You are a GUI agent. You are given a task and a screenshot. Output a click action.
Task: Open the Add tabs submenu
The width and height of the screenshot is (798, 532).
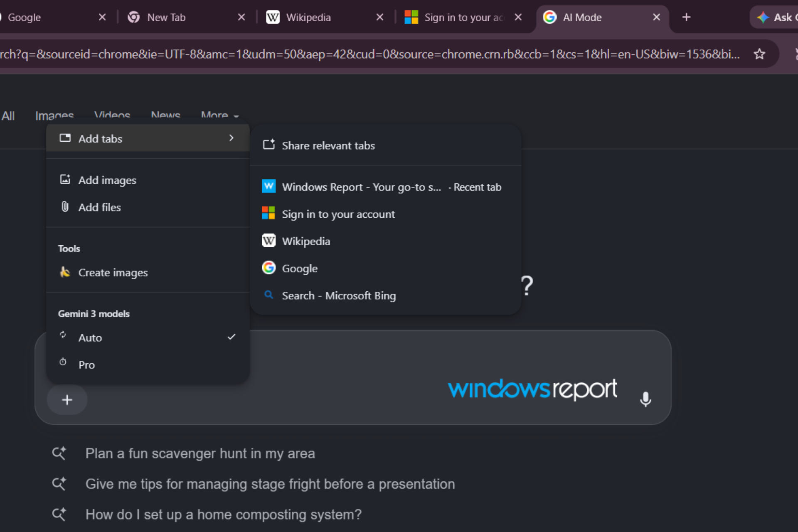(148, 138)
